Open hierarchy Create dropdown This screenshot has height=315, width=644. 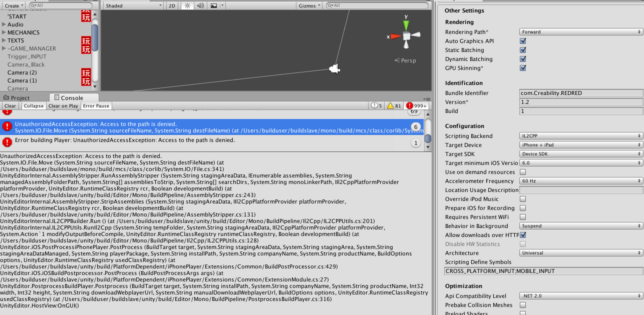tap(14, 5)
